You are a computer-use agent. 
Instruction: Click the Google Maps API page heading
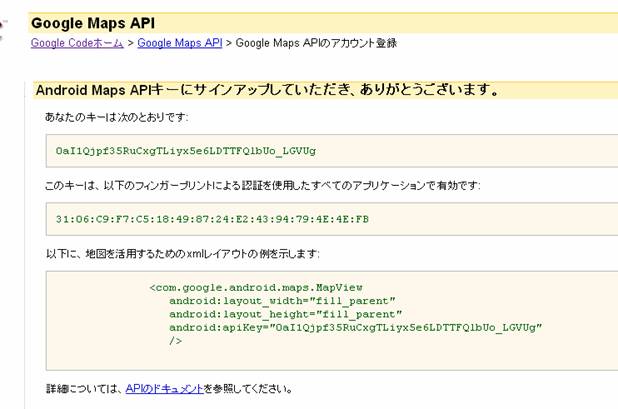coord(93,23)
